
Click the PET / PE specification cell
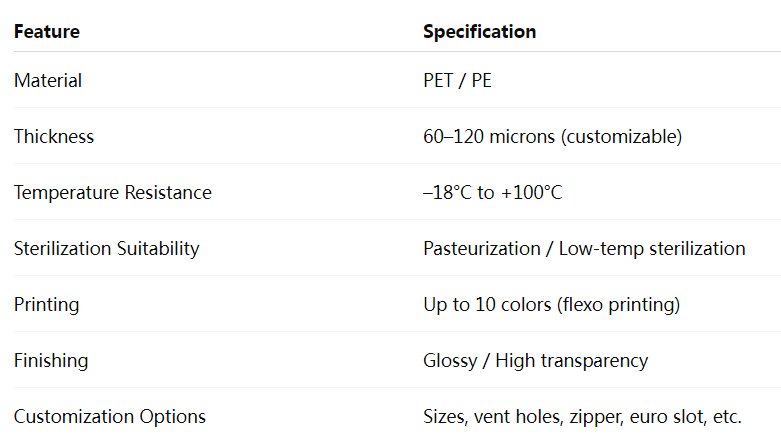[457, 80]
